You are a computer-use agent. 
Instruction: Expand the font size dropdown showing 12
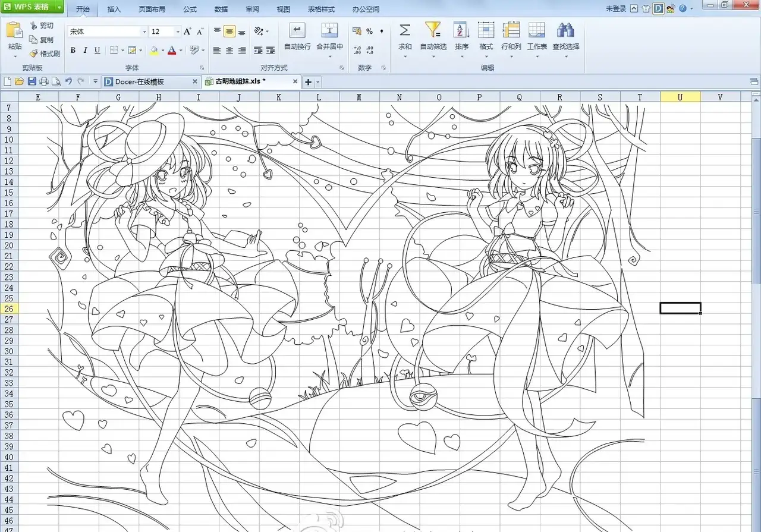tap(177, 32)
